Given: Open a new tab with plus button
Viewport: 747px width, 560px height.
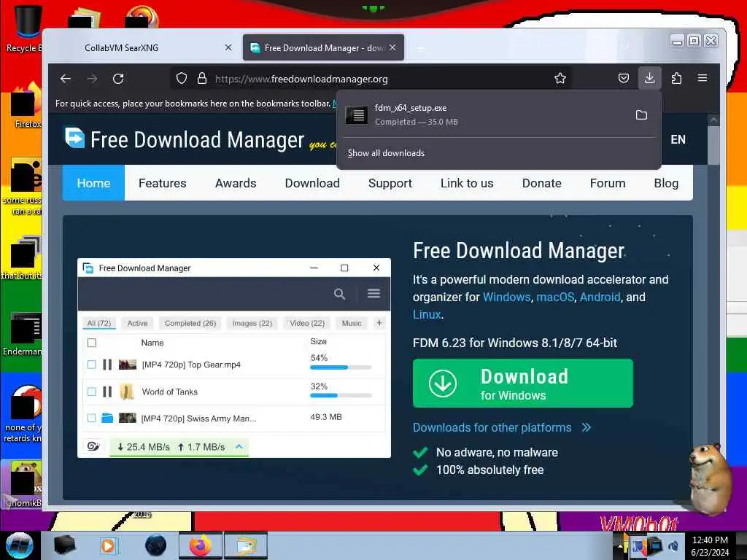Looking at the screenshot, I should (419, 48).
